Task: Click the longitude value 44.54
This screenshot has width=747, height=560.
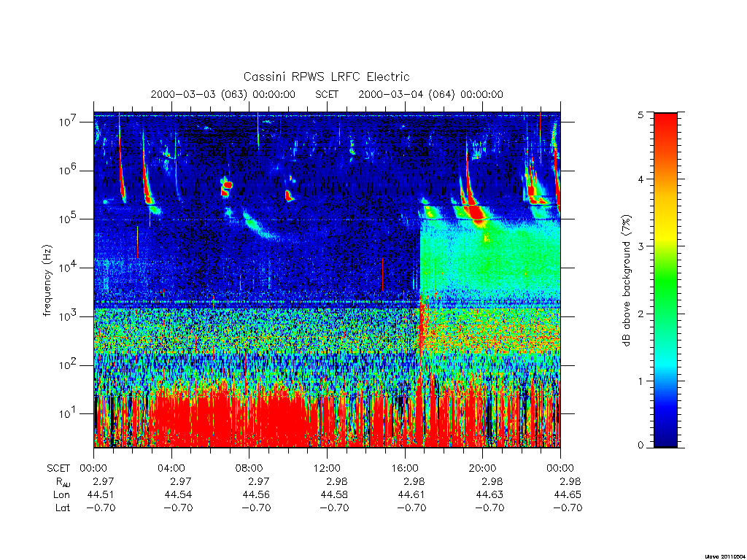Action: [178, 495]
